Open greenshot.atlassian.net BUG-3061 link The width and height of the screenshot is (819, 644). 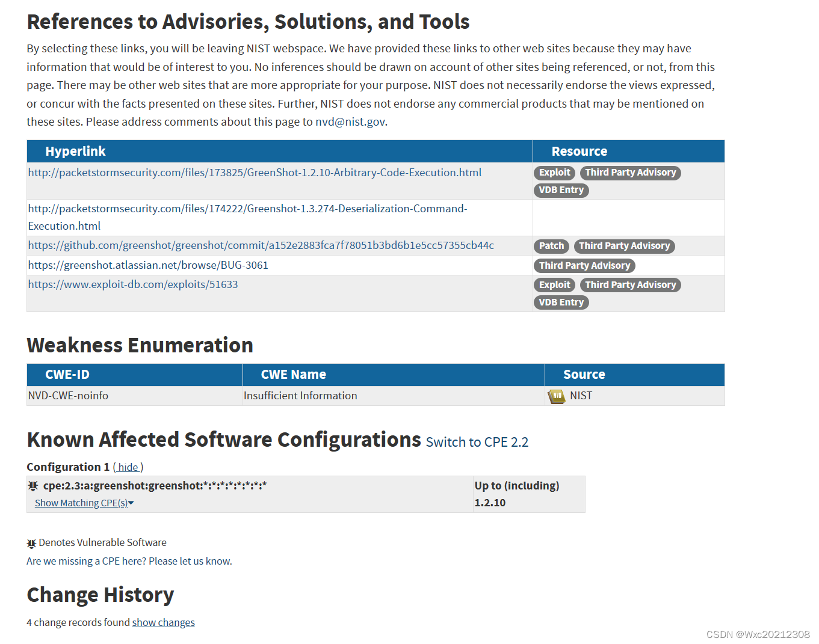click(x=148, y=265)
